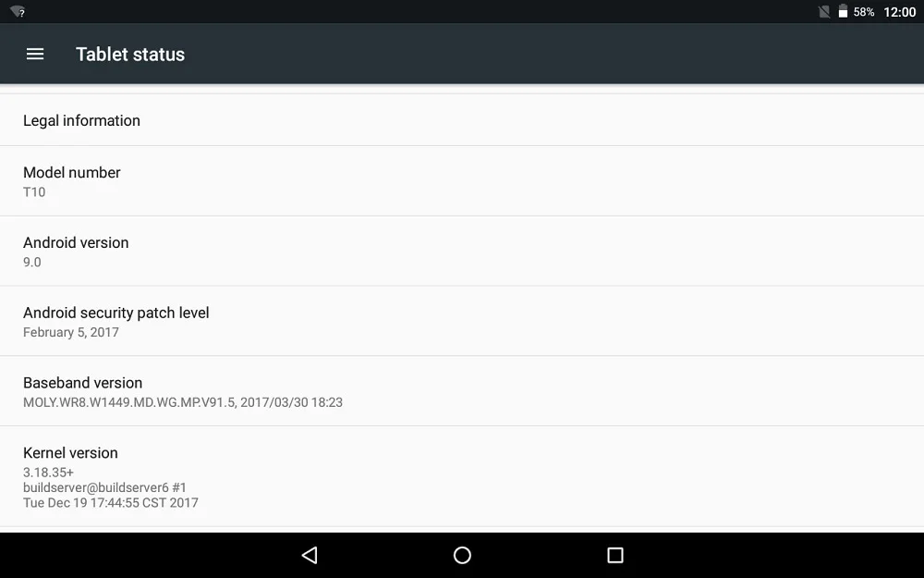Select the Model number entry
This screenshot has height=578, width=924.
tap(462, 181)
